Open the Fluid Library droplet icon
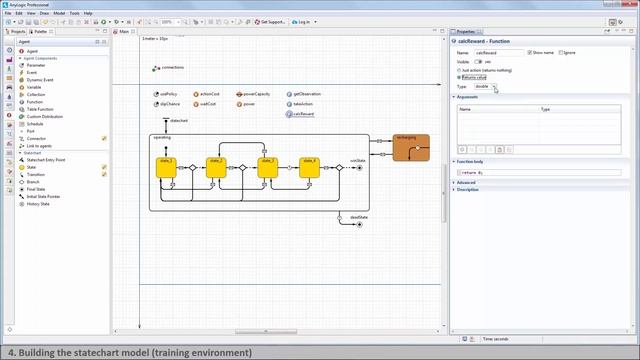The width and height of the screenshot is (640, 360). pyautogui.click(x=9, y=97)
